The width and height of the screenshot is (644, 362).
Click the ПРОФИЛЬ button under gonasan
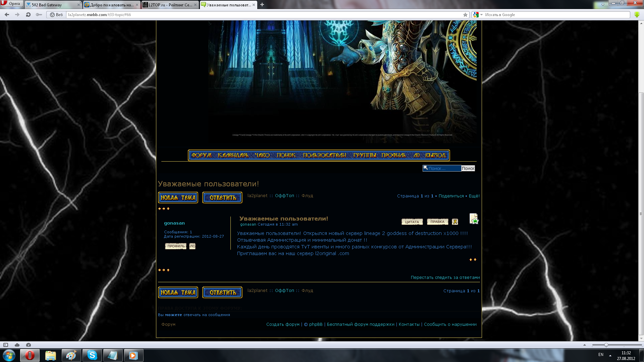pyautogui.click(x=176, y=246)
